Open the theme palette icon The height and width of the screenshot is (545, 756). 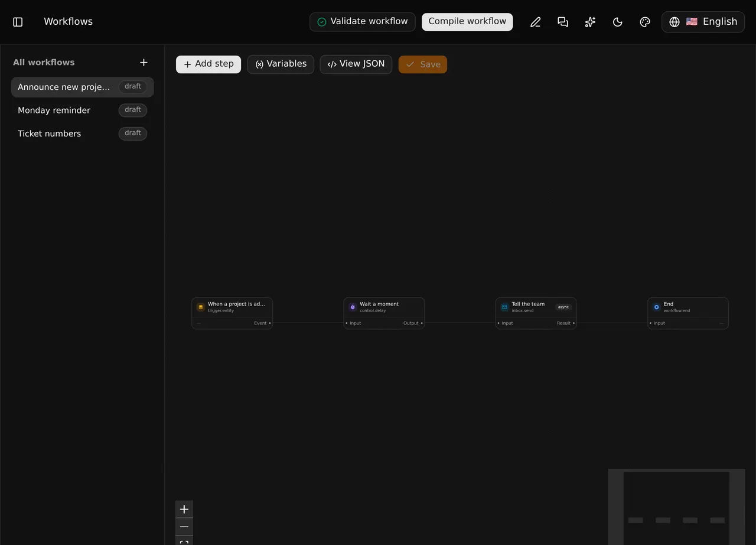click(645, 22)
